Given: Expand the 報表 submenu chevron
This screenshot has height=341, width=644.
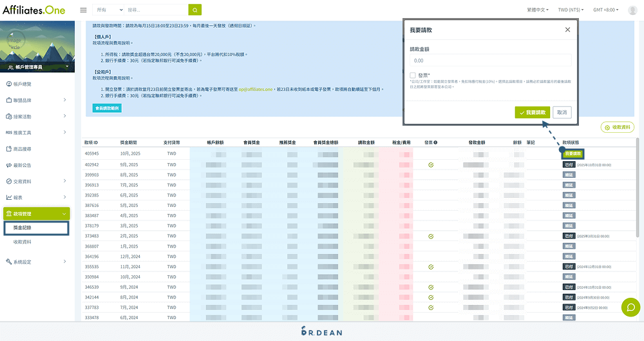Looking at the screenshot, I should pyautogui.click(x=65, y=197).
